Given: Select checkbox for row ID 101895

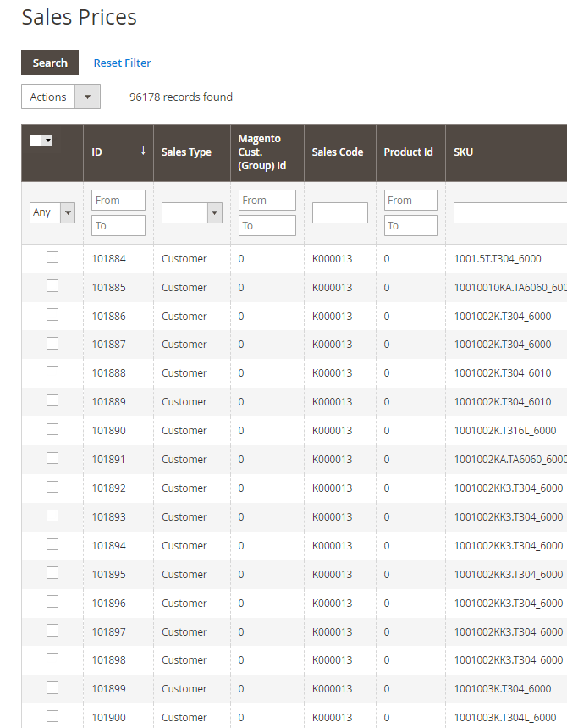Looking at the screenshot, I should [52, 573].
